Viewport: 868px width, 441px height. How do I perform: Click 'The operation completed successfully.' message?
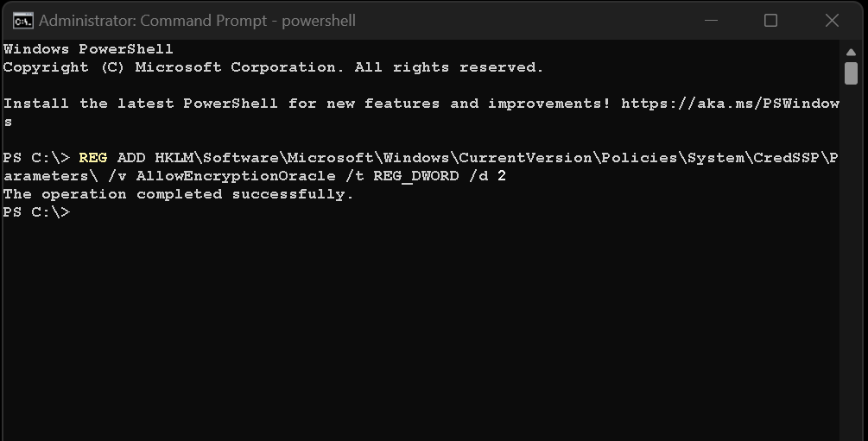pyautogui.click(x=179, y=194)
